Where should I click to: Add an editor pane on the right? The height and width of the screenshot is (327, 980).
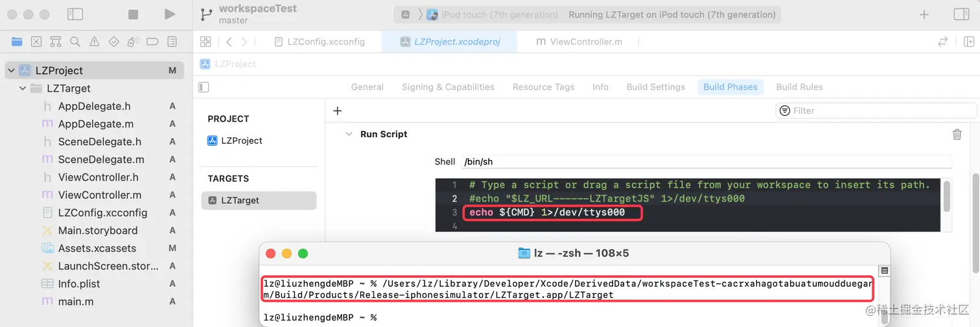click(970, 41)
